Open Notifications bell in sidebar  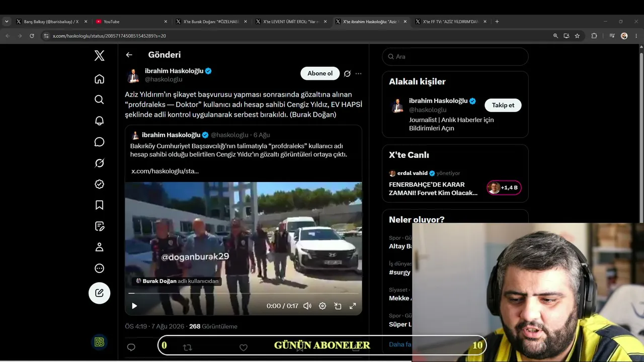click(100, 121)
